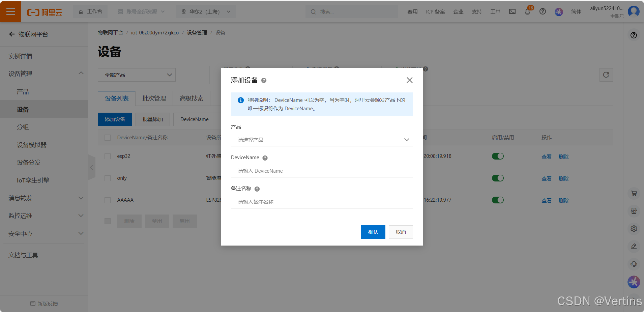
Task: Open the DeviceName search type selector
Action: [197, 119]
